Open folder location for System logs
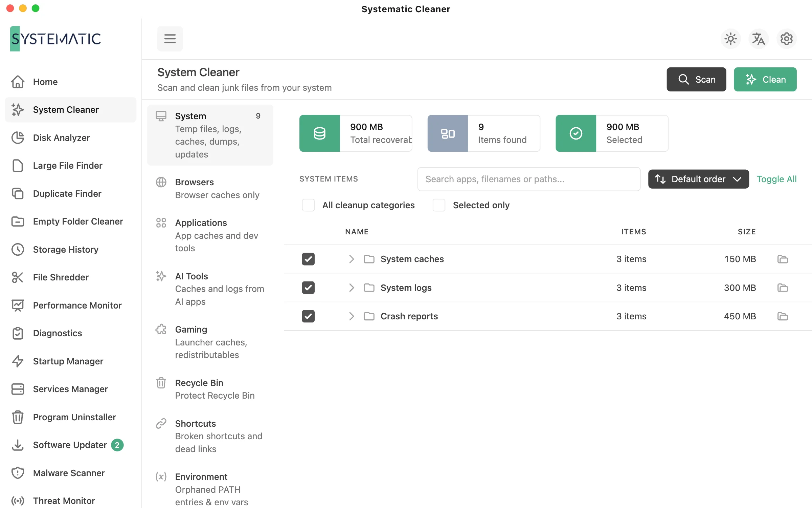Image resolution: width=812 pixels, height=508 pixels. click(783, 288)
